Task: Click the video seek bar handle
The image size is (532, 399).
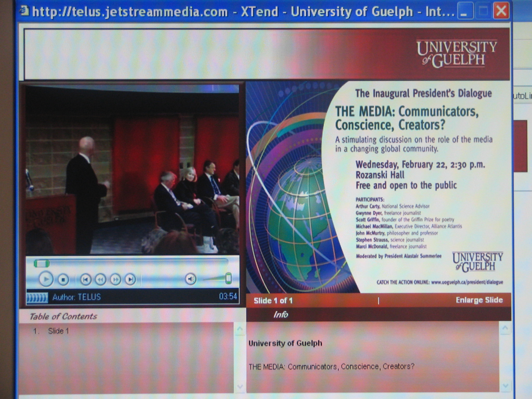Action: click(42, 264)
